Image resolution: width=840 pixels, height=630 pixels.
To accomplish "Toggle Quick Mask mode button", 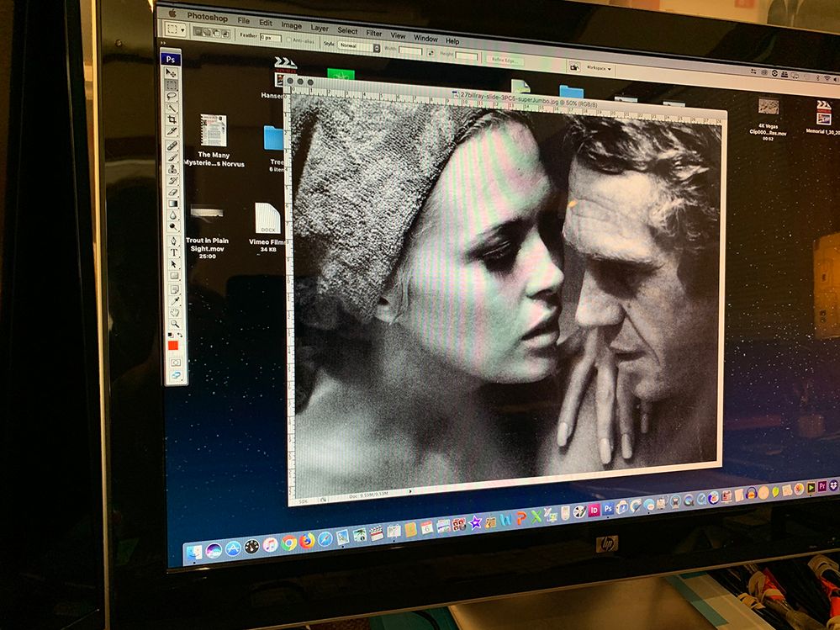I will click(176, 363).
